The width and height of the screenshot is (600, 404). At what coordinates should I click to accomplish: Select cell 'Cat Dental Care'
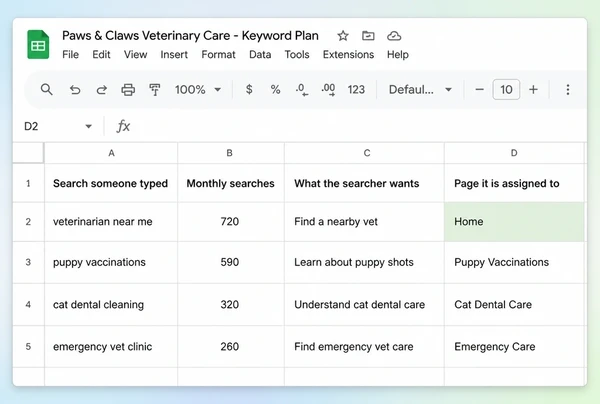pyautogui.click(x=514, y=305)
